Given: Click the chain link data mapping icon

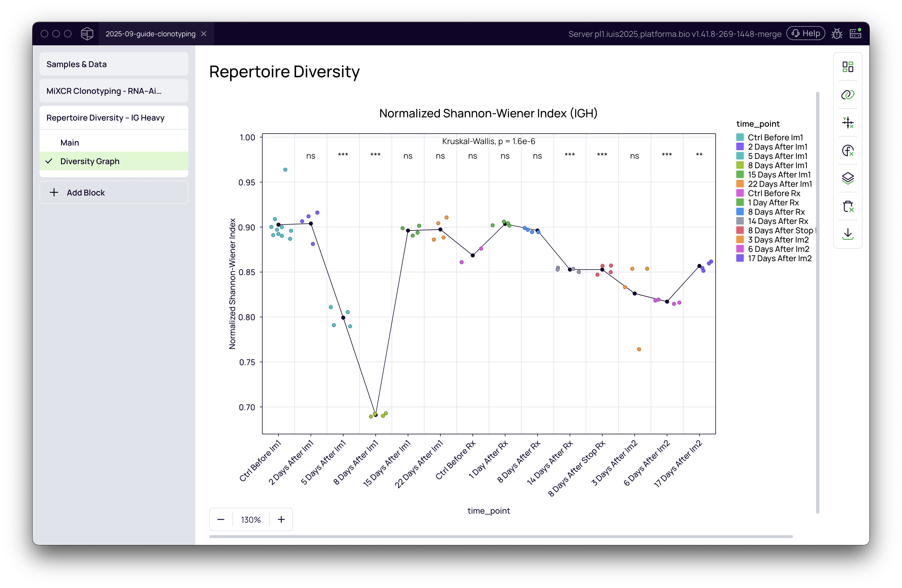Looking at the screenshot, I should [x=847, y=95].
